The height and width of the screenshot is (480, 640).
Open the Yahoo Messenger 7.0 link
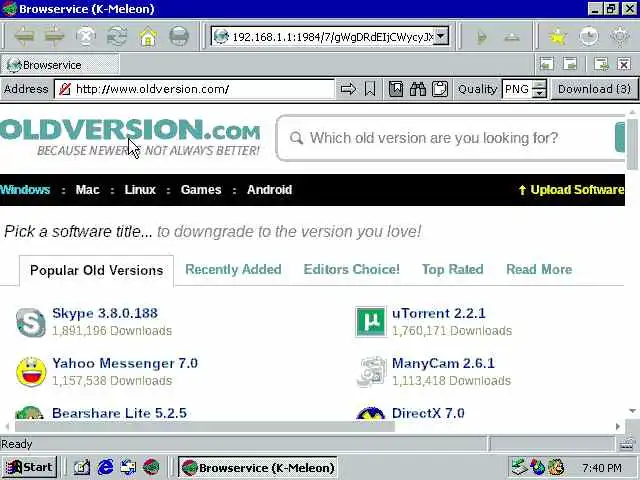(125, 363)
